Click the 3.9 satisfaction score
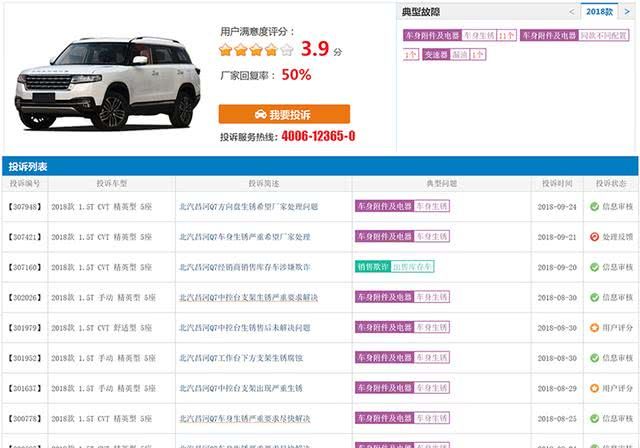 point(315,49)
